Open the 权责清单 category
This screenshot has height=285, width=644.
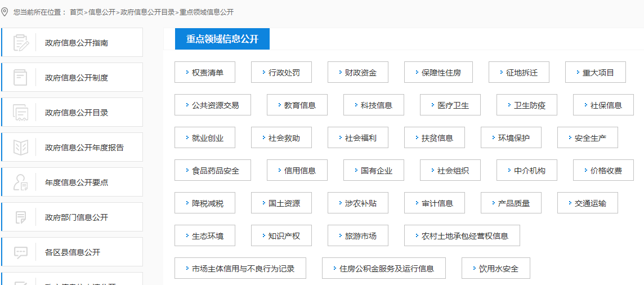coord(205,73)
